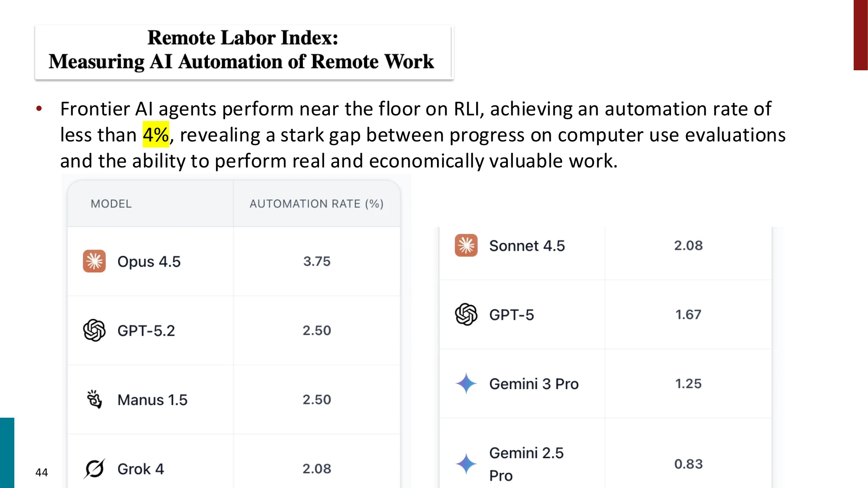Click the Gemini 3 Pro sparkle icon
Viewport: 868px width, 488px height.
click(466, 383)
